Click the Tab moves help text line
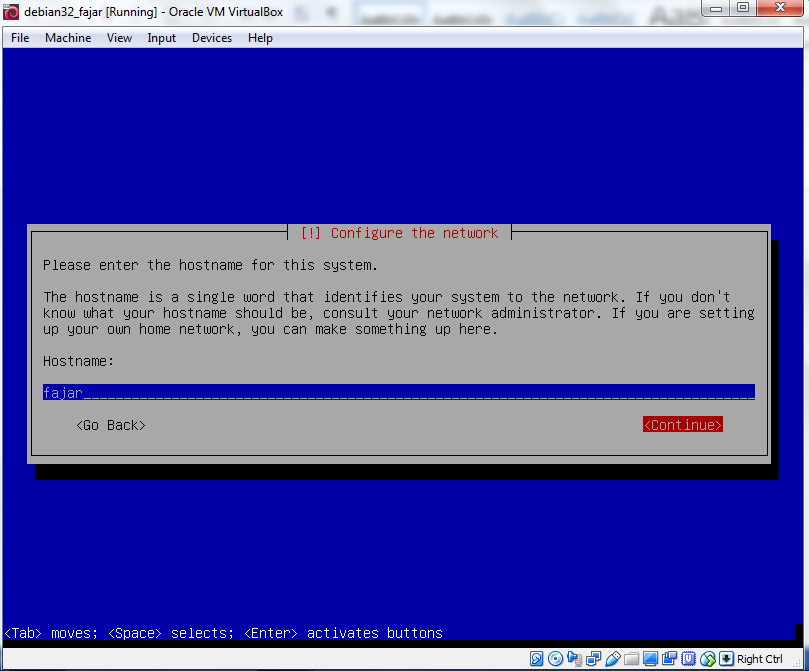This screenshot has height=671, width=809. (x=223, y=633)
